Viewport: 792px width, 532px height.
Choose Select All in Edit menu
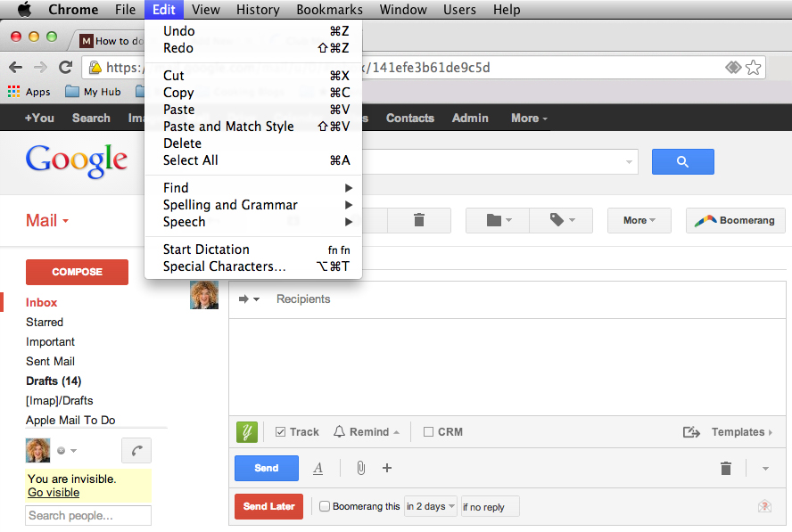[253, 160]
